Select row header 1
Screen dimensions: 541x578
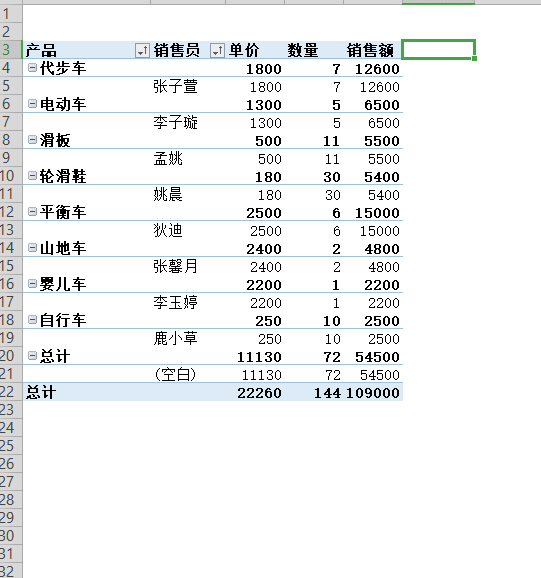(11, 14)
